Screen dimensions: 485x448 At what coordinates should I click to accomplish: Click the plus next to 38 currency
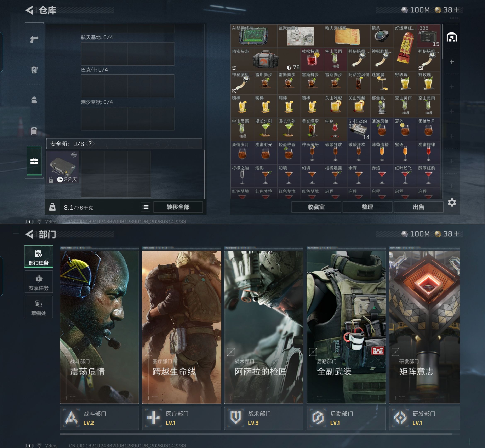pyautogui.click(x=456, y=10)
